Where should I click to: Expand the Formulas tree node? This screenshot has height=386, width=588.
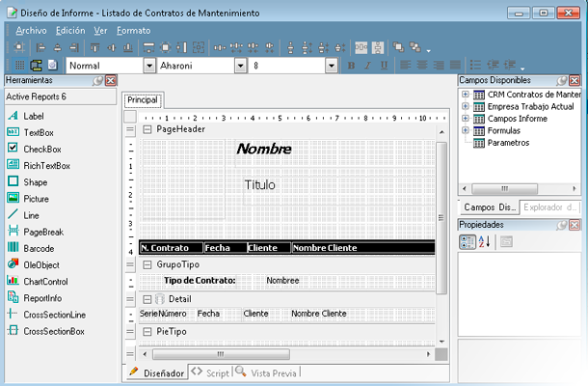(x=466, y=130)
